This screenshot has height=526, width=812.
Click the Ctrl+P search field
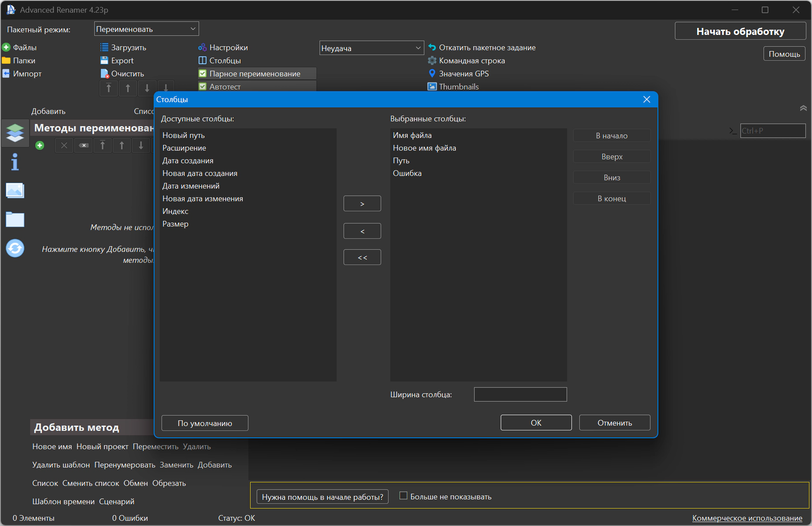point(773,131)
